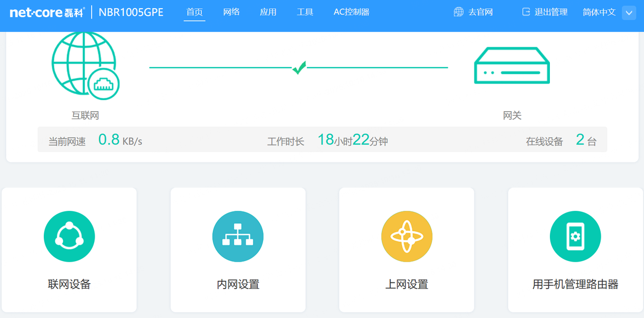Open the 上网设置 card label
Image resolution: width=644 pixels, height=318 pixels.
(x=407, y=284)
